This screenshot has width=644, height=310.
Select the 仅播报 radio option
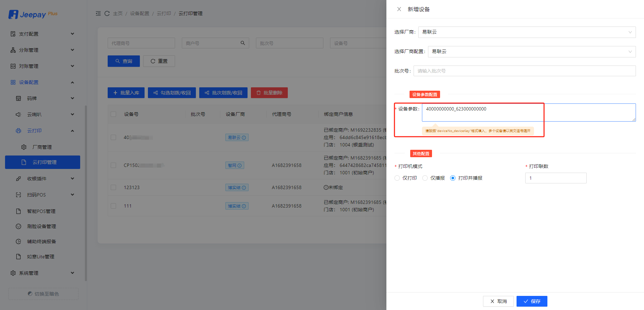click(x=425, y=178)
